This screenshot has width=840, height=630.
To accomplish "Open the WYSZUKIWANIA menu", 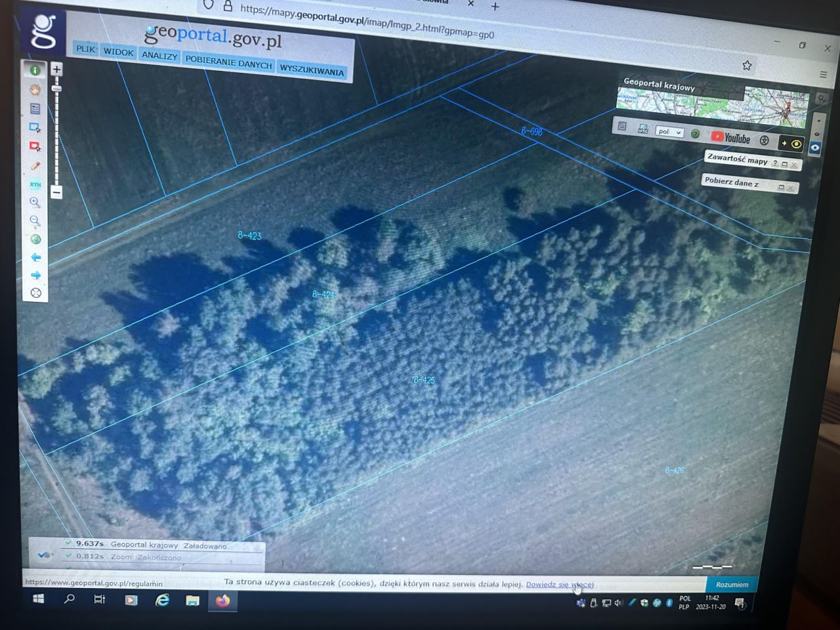I will (x=312, y=70).
